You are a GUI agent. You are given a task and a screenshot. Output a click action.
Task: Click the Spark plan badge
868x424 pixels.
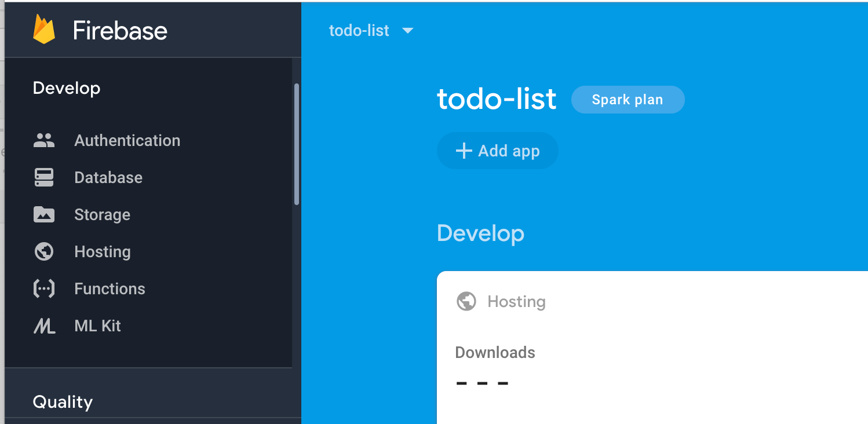click(x=628, y=99)
